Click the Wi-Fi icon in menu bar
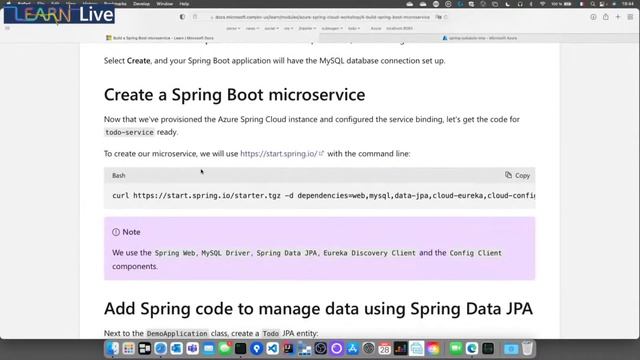 (542, 4)
